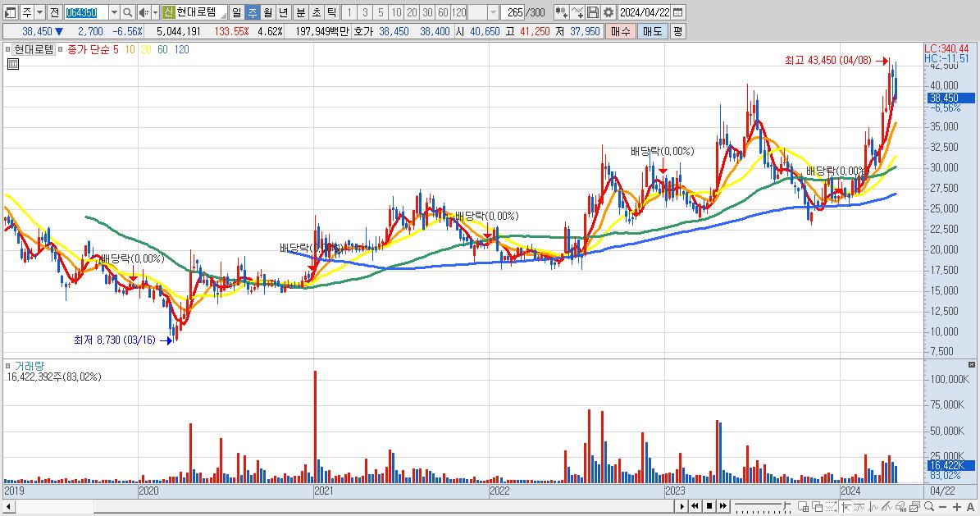The image size is (980, 516).
Task: Click the 현대로템 legend label button
Action: click(34, 49)
